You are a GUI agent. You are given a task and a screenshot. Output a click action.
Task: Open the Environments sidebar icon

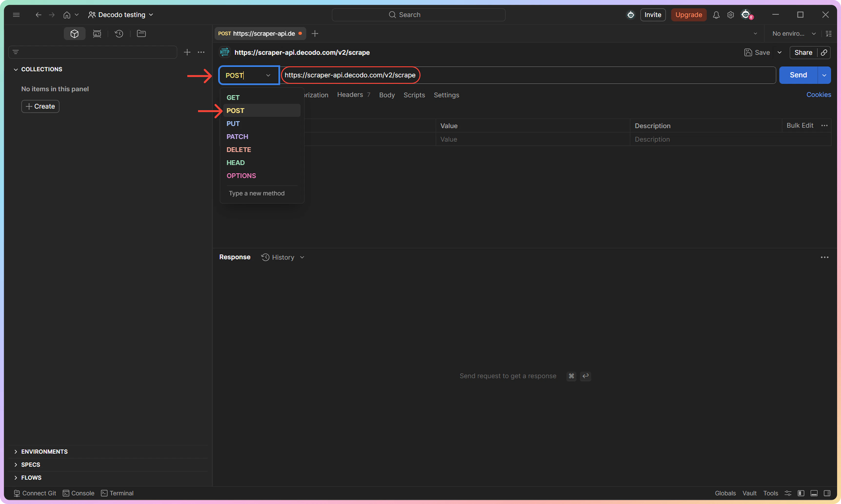pyautogui.click(x=97, y=34)
